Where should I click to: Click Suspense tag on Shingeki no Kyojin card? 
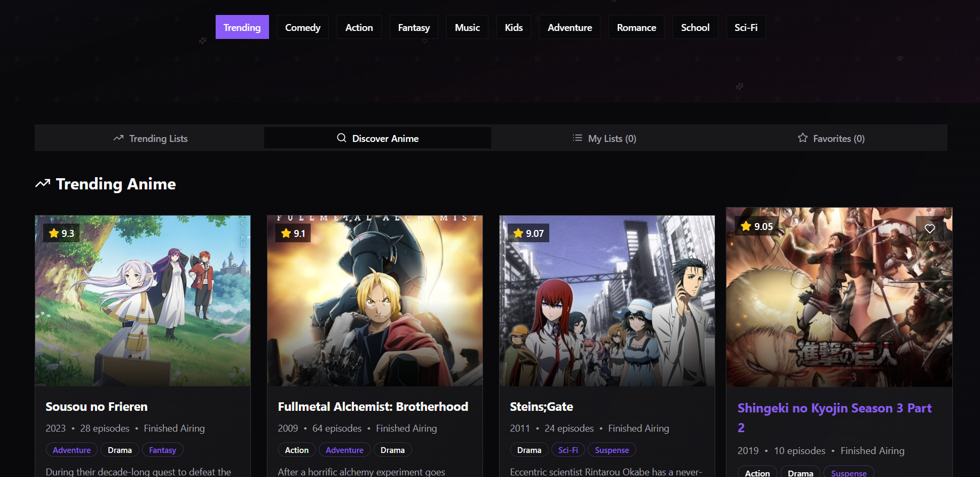[x=849, y=473]
